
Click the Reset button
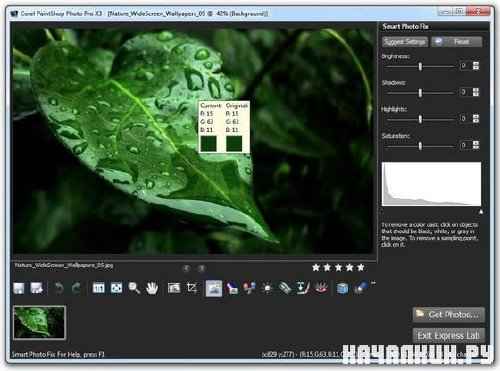click(457, 42)
